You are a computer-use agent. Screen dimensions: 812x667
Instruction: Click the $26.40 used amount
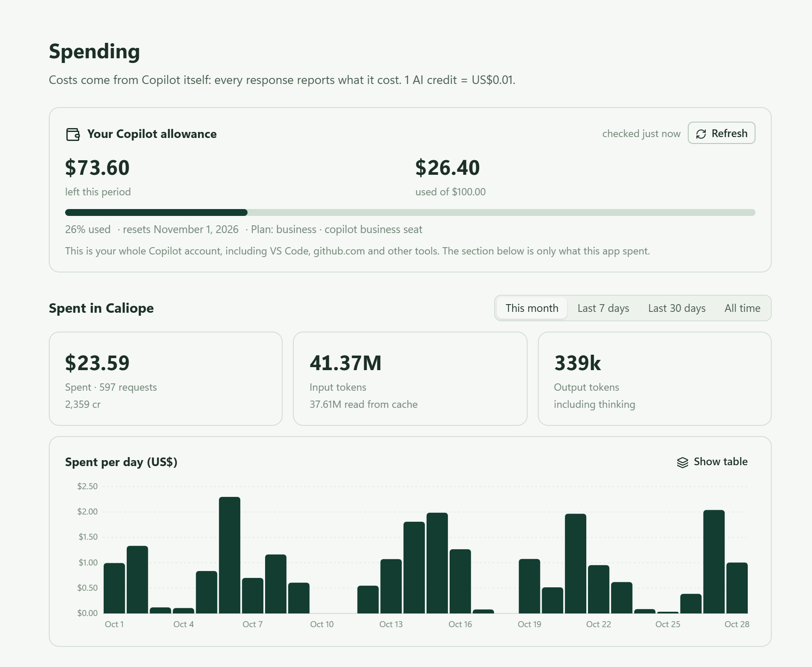(448, 167)
